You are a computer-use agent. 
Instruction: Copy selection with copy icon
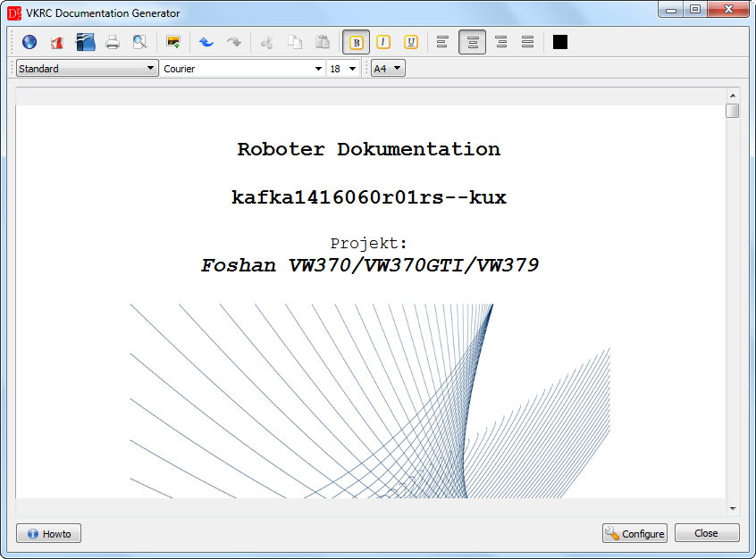295,42
